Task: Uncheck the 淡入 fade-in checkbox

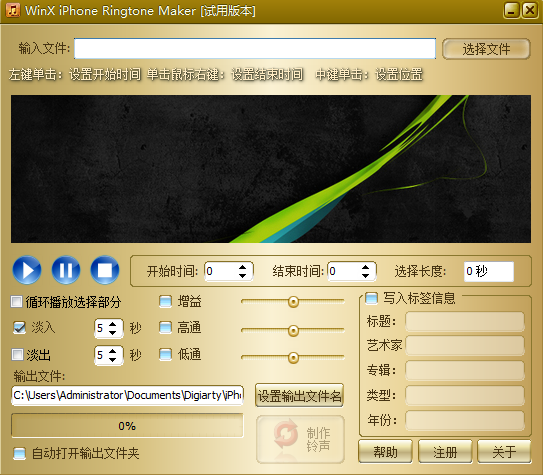Action: click(19, 327)
